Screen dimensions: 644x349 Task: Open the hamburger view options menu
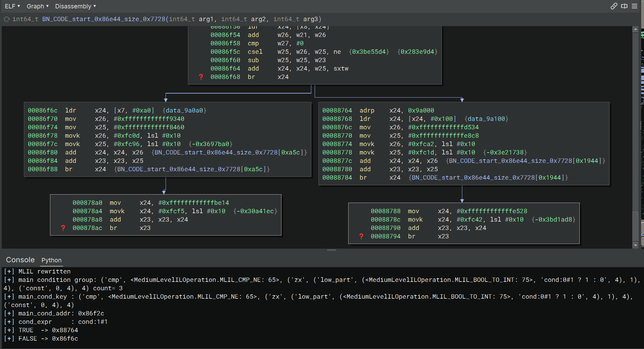pyautogui.click(x=635, y=6)
